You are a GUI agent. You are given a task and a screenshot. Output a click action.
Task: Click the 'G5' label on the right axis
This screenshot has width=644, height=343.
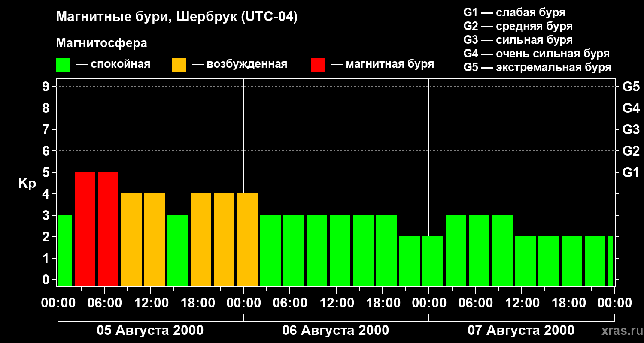point(631,87)
